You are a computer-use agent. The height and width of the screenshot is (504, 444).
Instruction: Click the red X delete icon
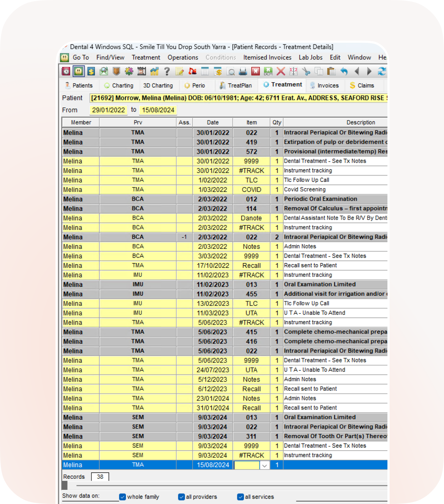coord(281,72)
